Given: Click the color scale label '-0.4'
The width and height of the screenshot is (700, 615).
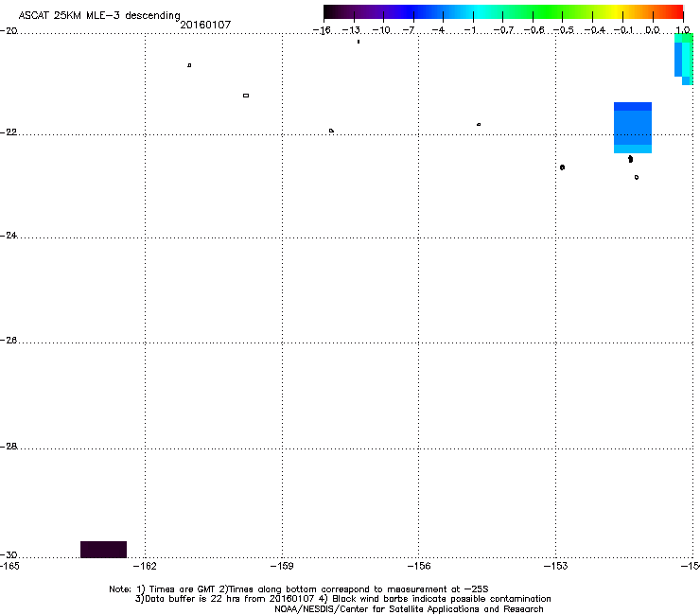Looking at the screenshot, I should pyautogui.click(x=595, y=30).
